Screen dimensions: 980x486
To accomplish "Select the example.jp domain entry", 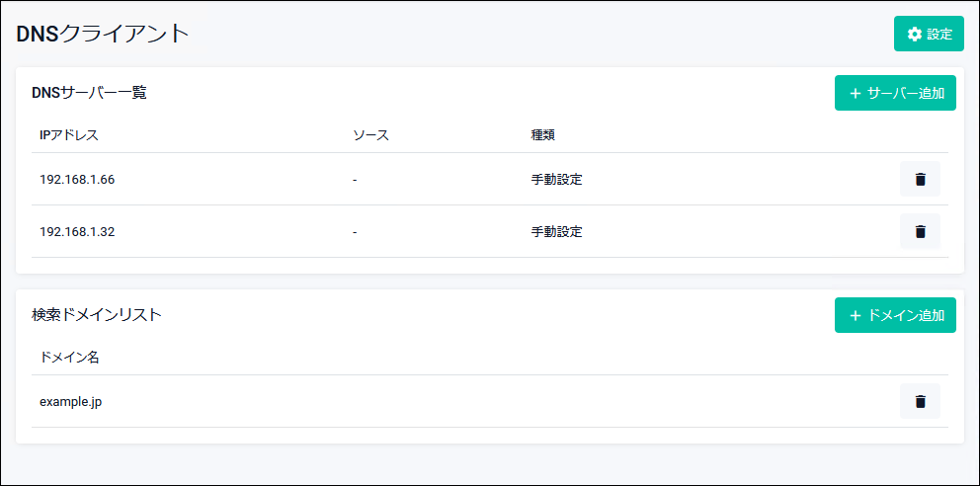I will click(71, 401).
